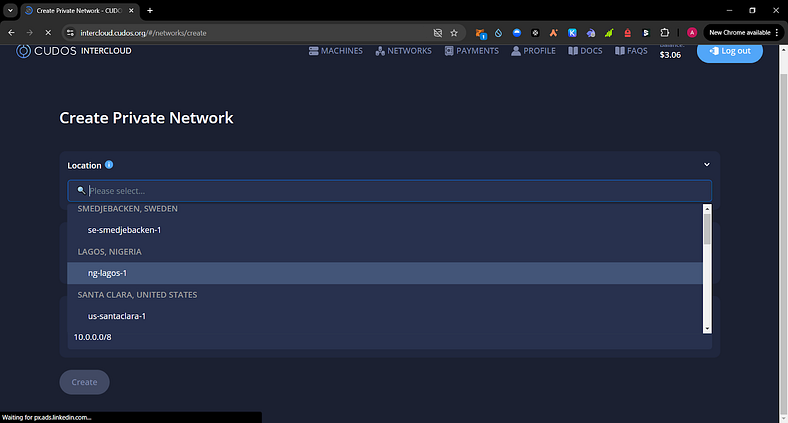Image resolution: width=788 pixels, height=423 pixels.
Task: Click the Log out button
Action: [x=730, y=51]
